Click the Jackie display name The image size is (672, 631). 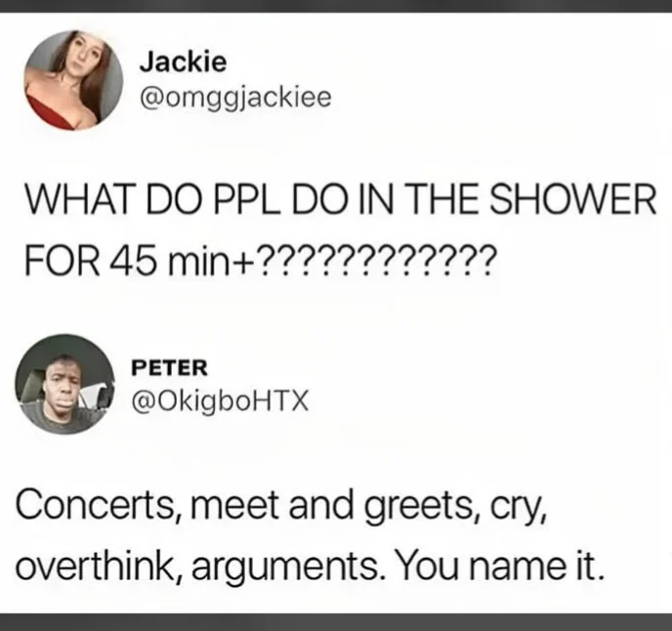[183, 62]
